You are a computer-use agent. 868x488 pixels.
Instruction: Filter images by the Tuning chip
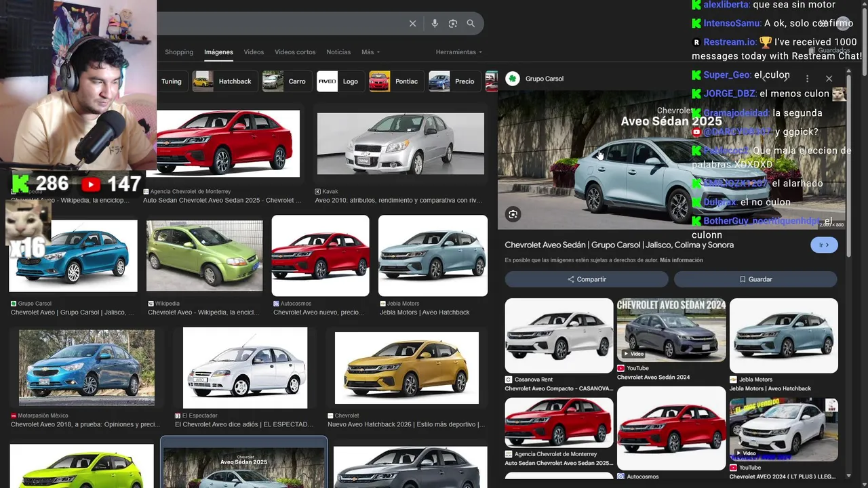pos(171,81)
